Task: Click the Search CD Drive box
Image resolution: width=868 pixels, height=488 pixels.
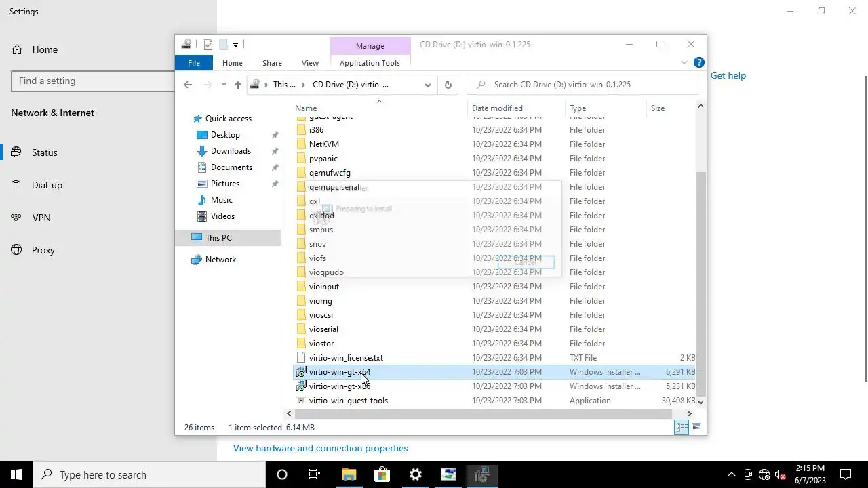Action: click(x=582, y=85)
